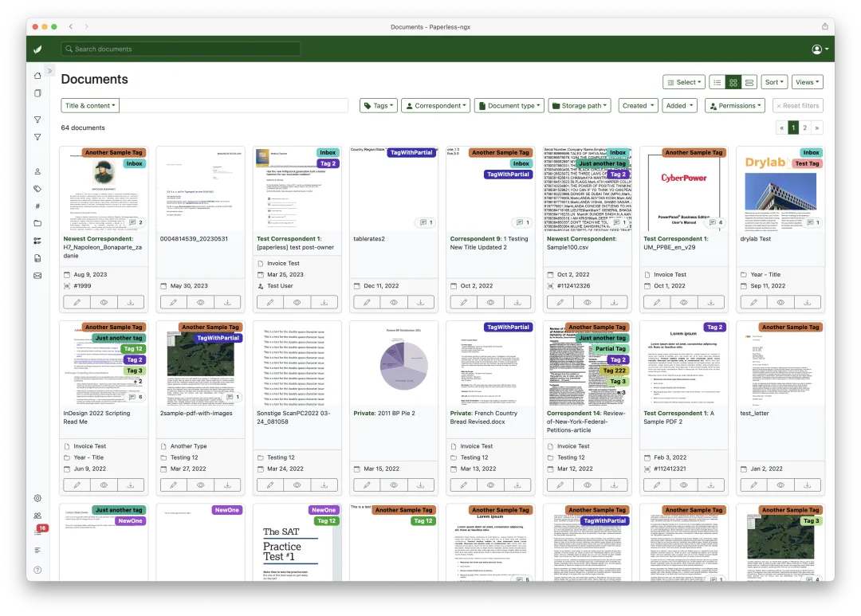Viewport: 861px width, 616px height.
Task: Preview the drylab Test document with eye icon
Action: pyautogui.click(x=780, y=302)
